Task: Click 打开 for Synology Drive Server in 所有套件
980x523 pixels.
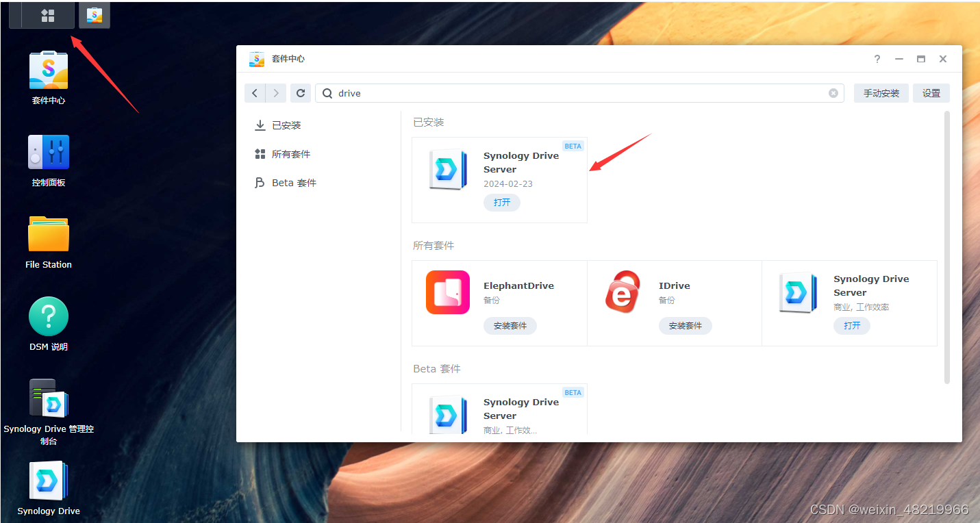Action: (852, 326)
